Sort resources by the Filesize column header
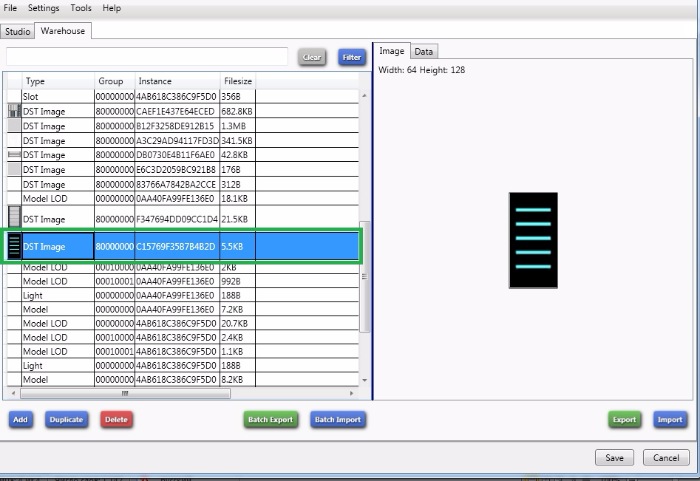Viewport: 700px width, 481px height. (x=238, y=81)
